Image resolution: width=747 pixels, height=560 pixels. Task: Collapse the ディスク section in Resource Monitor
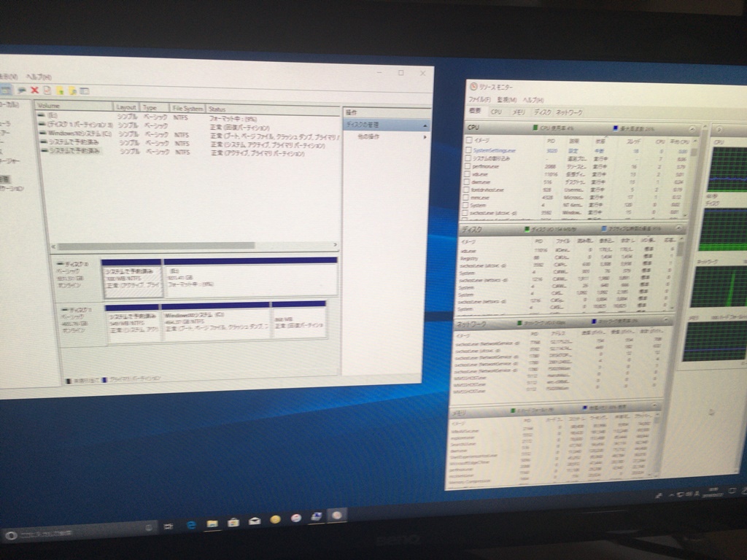pos(678,229)
